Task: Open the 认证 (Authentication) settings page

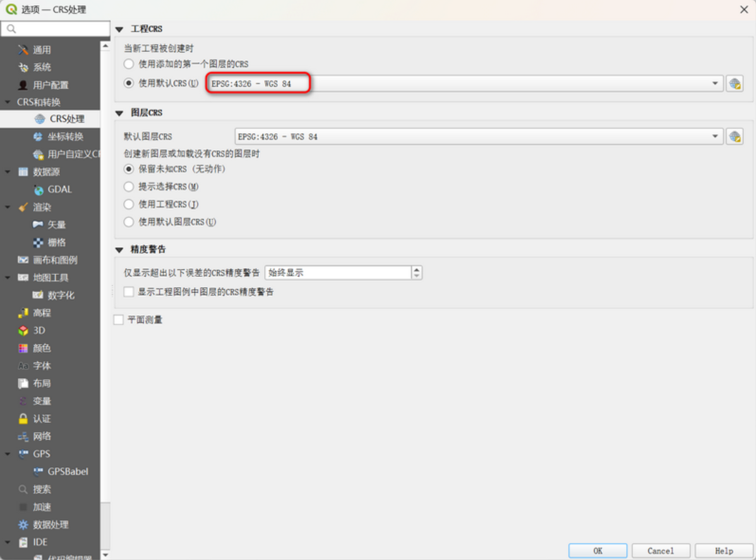Action: (41, 418)
